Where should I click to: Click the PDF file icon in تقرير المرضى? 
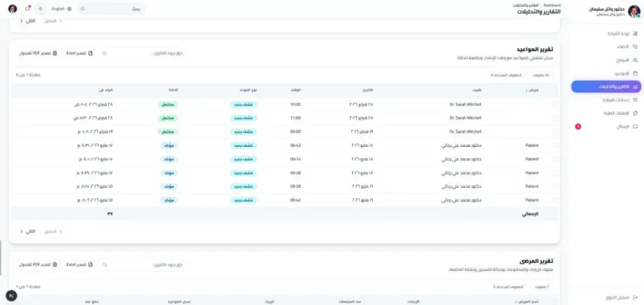55,264
